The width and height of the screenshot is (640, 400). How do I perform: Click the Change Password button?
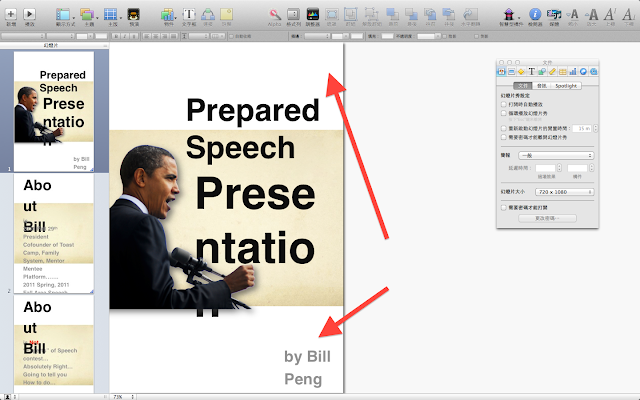coord(547,218)
